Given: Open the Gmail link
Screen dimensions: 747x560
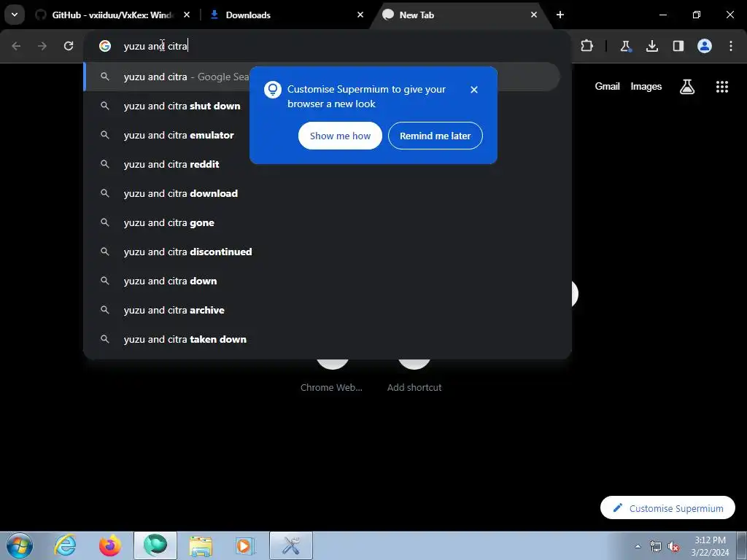Looking at the screenshot, I should (607, 87).
